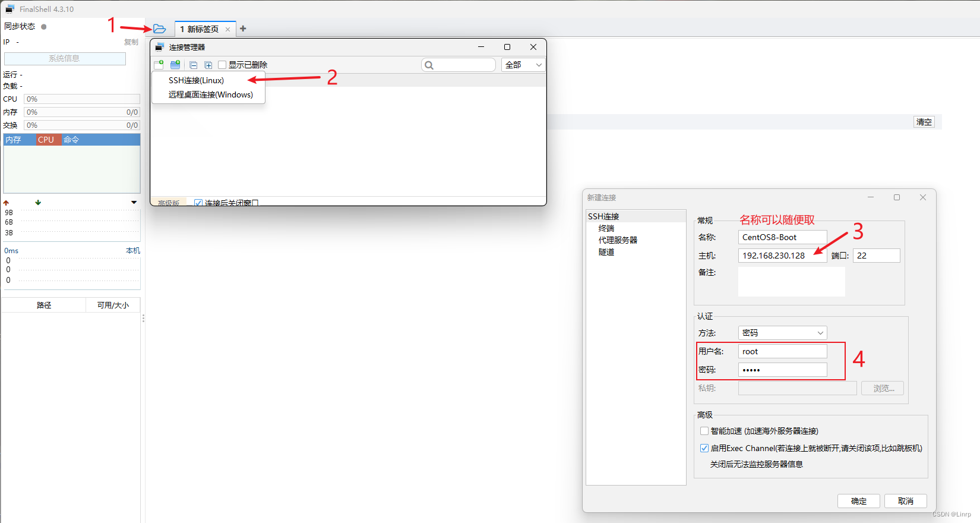Toggle the 启用Exec Channel checkbox
Viewport: 980px width, 523px height.
pos(704,448)
